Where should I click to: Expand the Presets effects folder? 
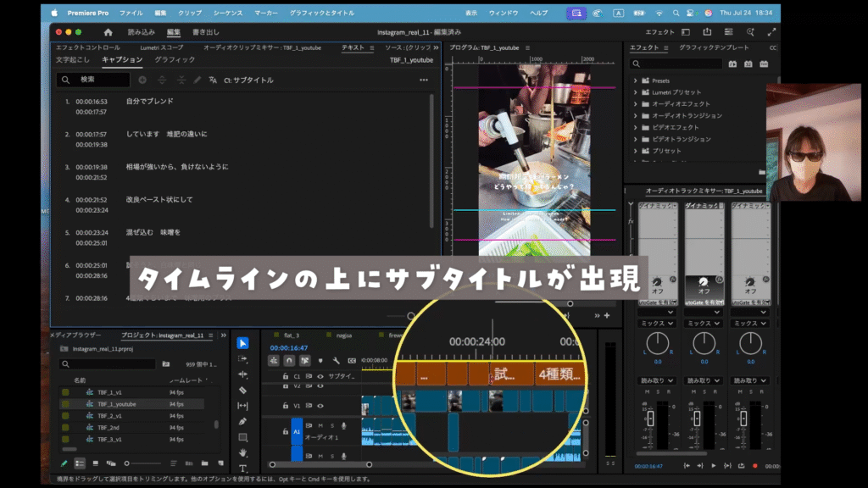pos(636,80)
